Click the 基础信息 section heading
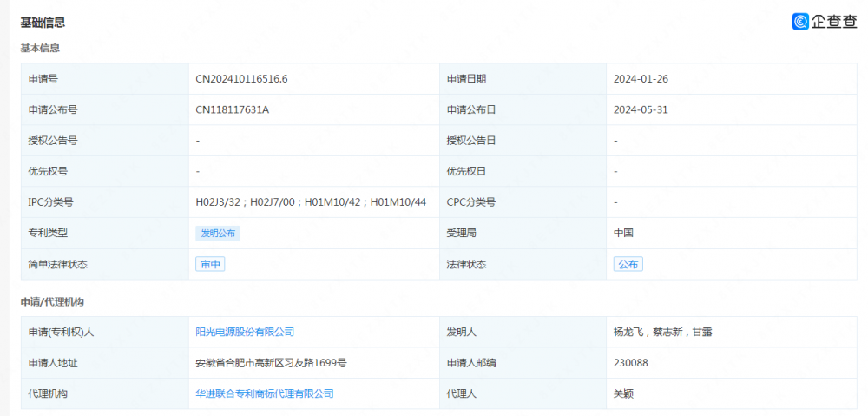The height and width of the screenshot is (416, 868). pos(43,23)
